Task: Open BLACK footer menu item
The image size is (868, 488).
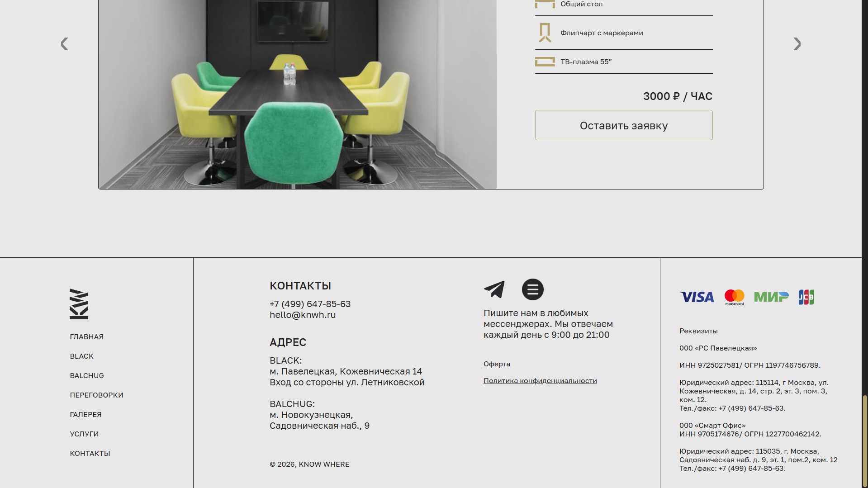Action: 82,356
